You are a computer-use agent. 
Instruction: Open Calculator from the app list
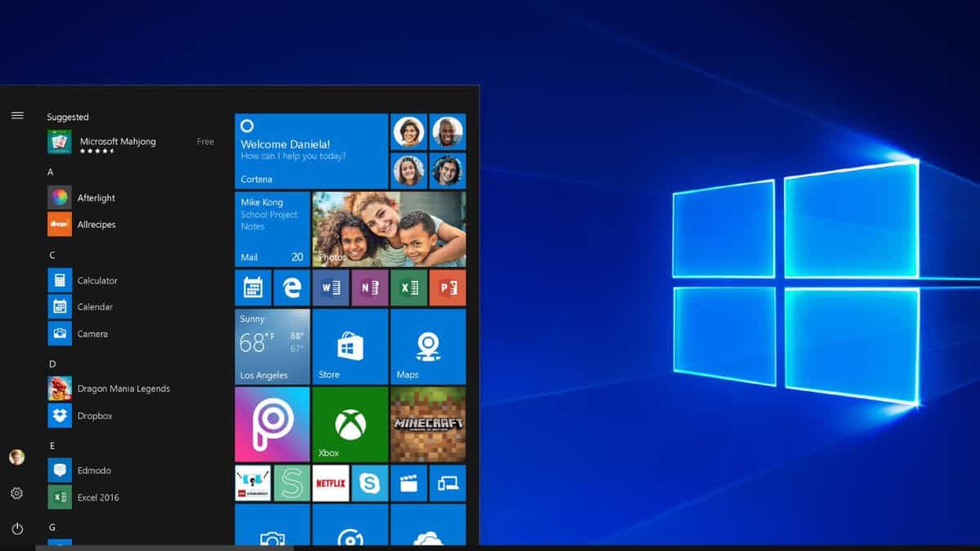pos(97,281)
